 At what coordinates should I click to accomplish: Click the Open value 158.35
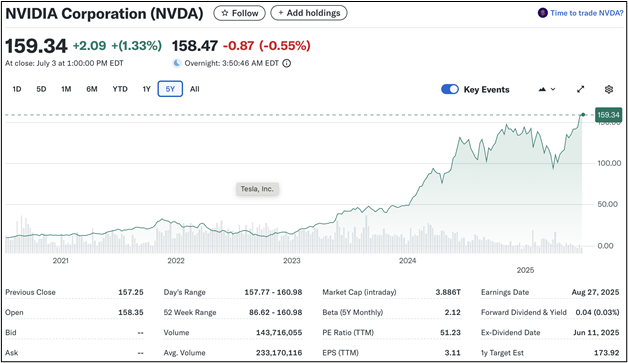tap(131, 312)
